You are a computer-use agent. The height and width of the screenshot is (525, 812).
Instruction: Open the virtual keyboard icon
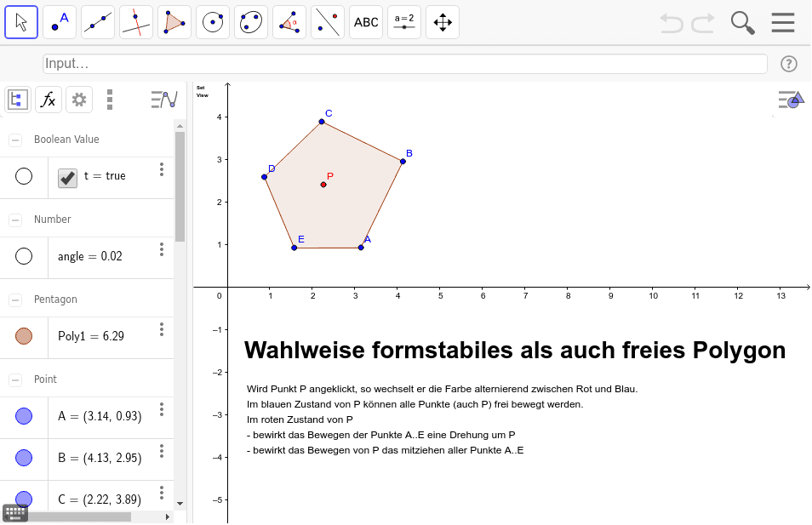click(x=14, y=513)
